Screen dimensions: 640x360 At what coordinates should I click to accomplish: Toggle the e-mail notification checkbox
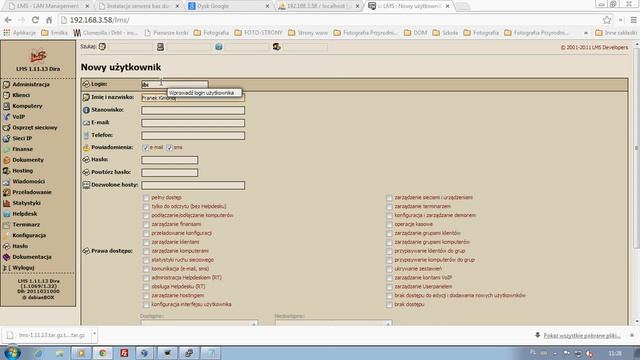coord(146,148)
